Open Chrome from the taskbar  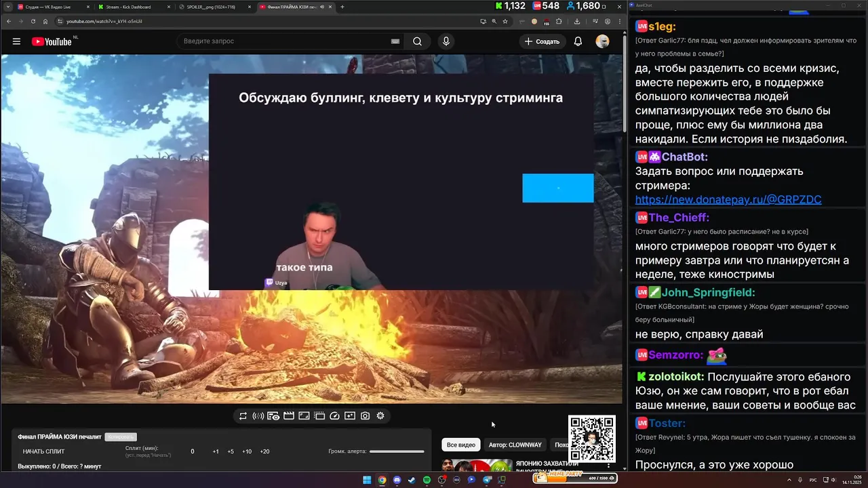[382, 480]
